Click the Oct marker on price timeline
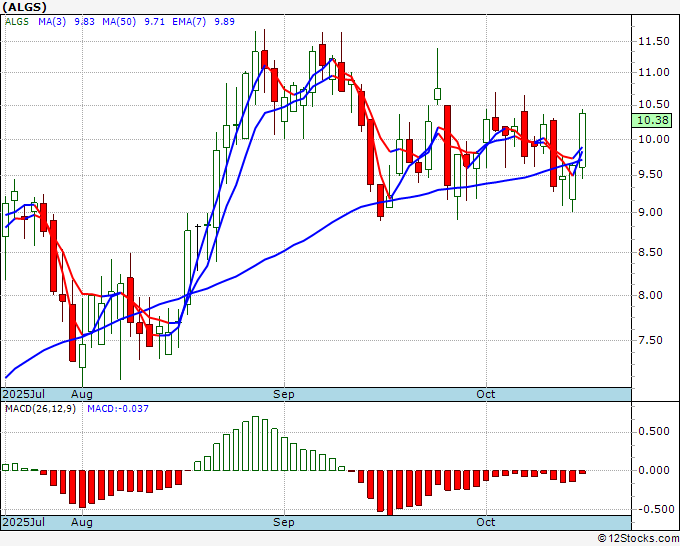The height and width of the screenshot is (546, 680). coord(485,394)
